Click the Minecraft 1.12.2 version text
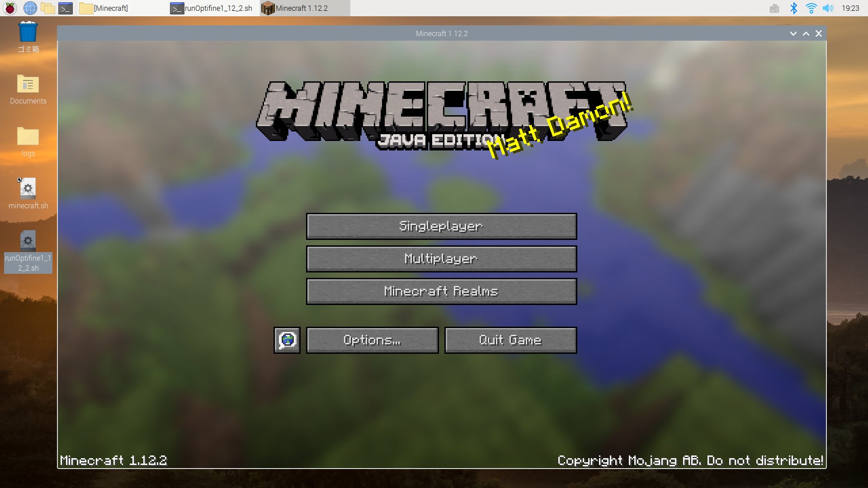This screenshot has height=488, width=868. (x=113, y=460)
